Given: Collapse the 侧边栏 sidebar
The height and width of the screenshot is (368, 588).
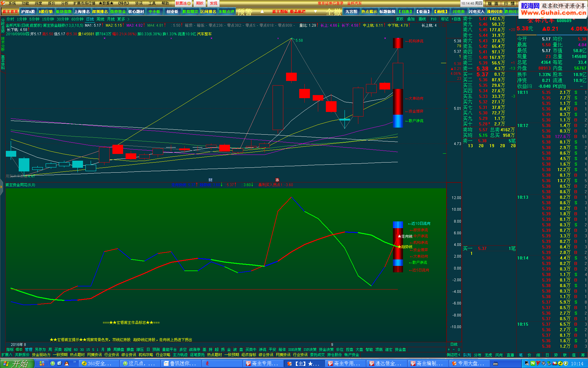Looking at the screenshot, I should (x=454, y=355).
